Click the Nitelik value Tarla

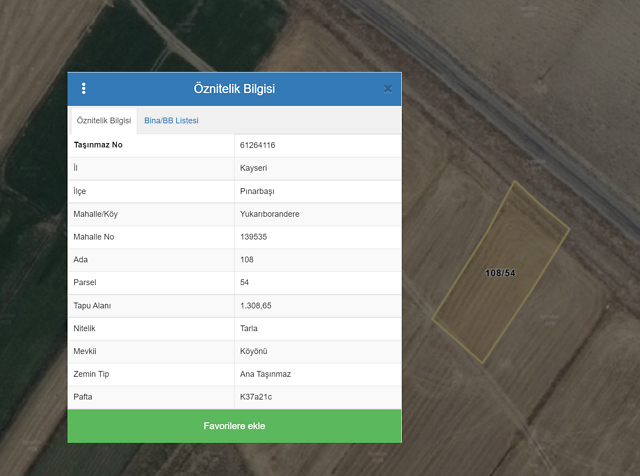[250, 328]
